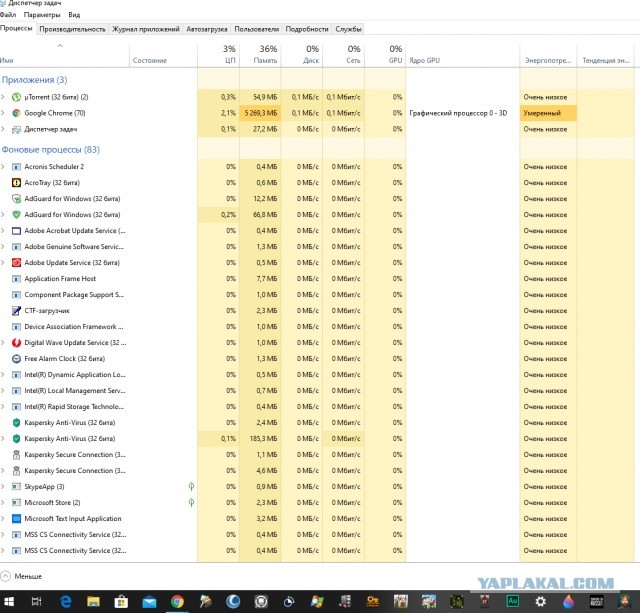
Task: Sort by the Состояние column header
Action: coord(163,54)
